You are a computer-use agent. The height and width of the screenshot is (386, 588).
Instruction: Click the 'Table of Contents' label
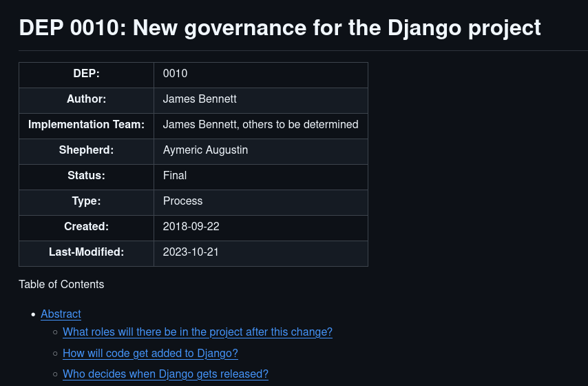tap(61, 285)
